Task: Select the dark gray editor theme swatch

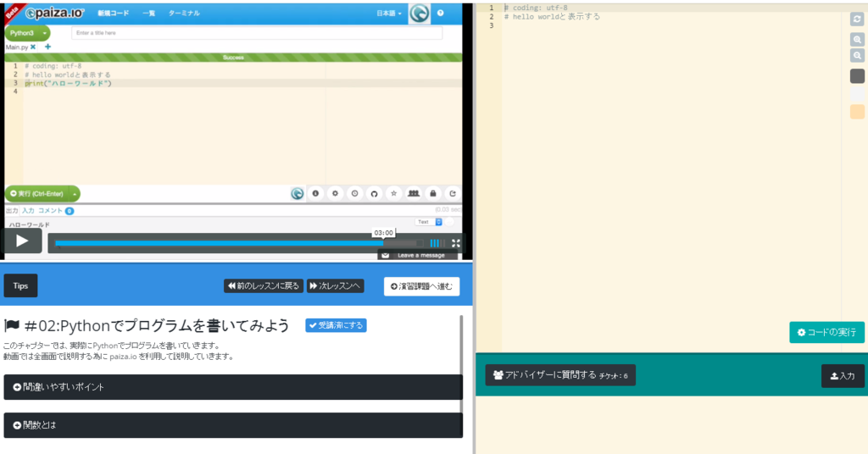Action: point(857,75)
